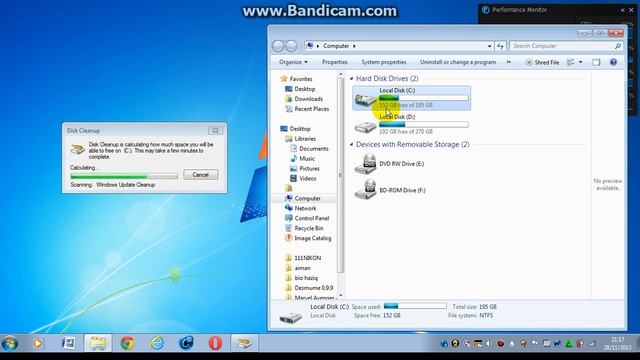Select Local Disk (C:) drive
Image resolution: width=640 pixels, height=360 pixels.
coord(411,98)
